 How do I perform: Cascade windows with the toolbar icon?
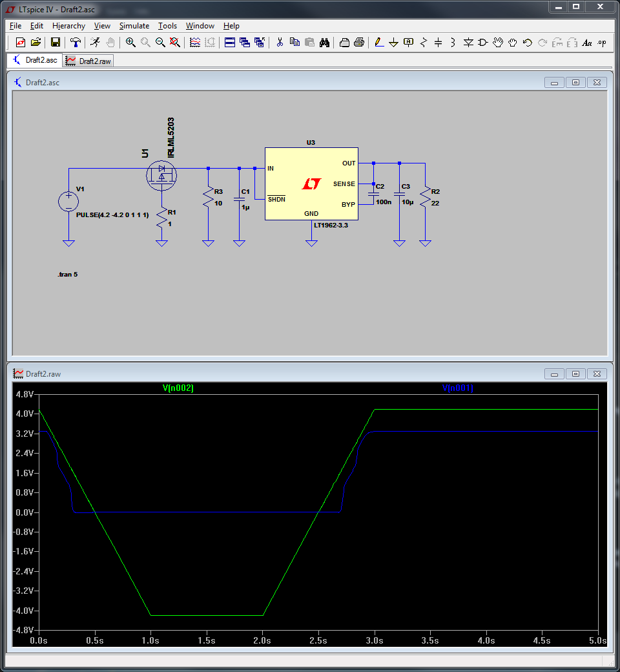(245, 42)
